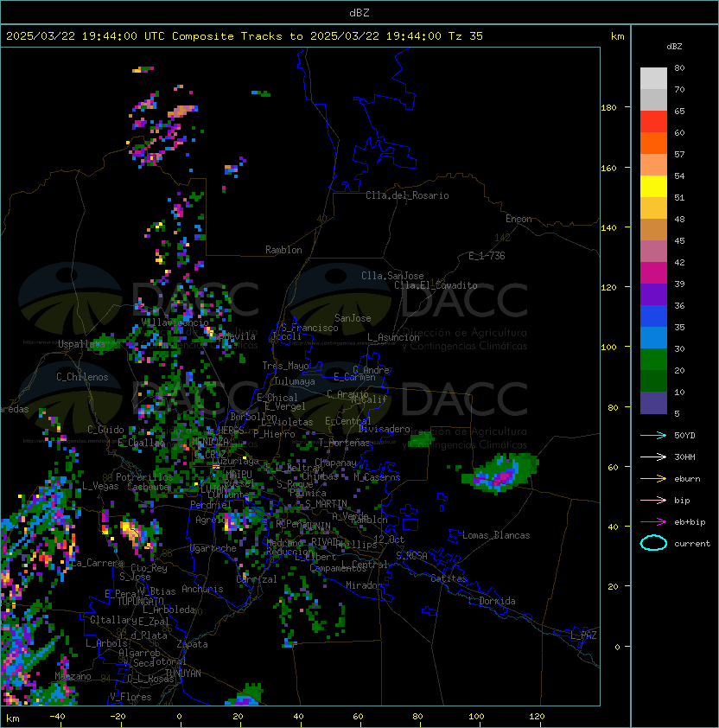Click the cyan ellipse 'current' legend icon
Screen dimensions: 719x728
[653, 543]
